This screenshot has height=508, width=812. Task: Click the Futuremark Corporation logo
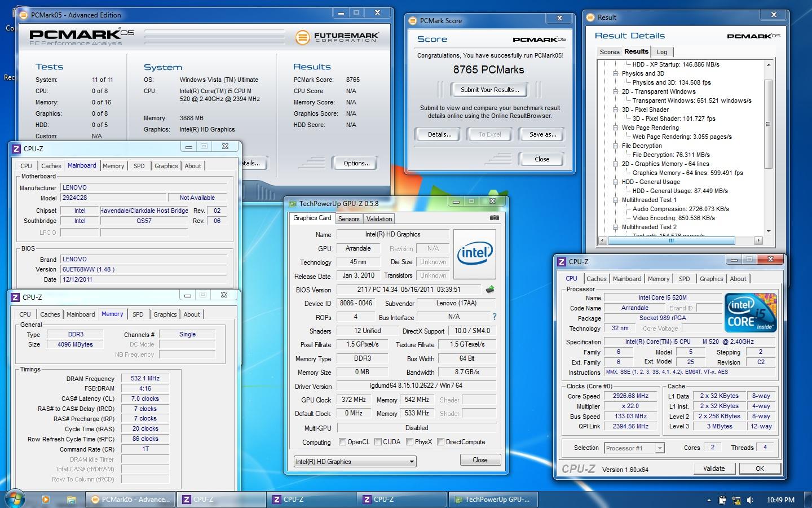point(337,38)
